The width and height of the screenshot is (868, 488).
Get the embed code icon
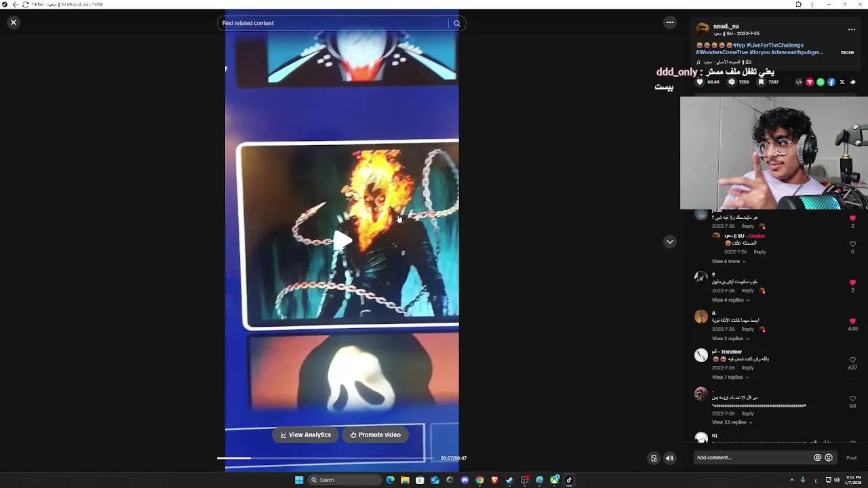coord(799,82)
